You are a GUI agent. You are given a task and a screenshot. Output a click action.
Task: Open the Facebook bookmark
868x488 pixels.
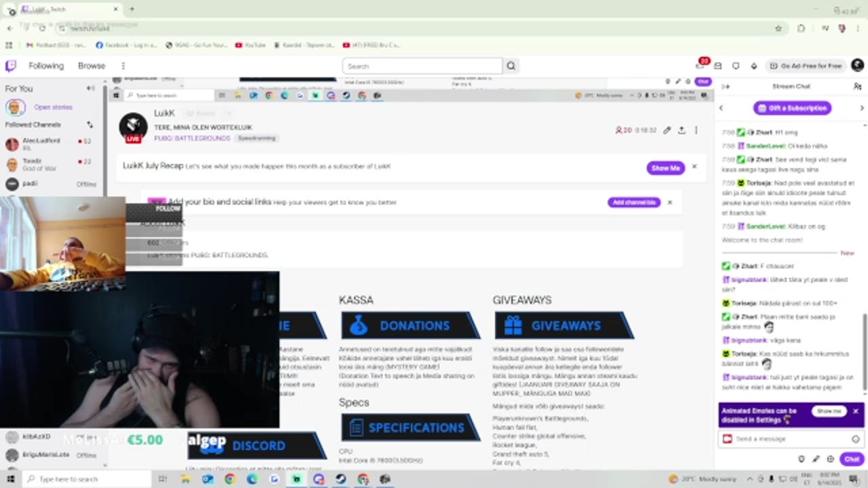[127, 45]
